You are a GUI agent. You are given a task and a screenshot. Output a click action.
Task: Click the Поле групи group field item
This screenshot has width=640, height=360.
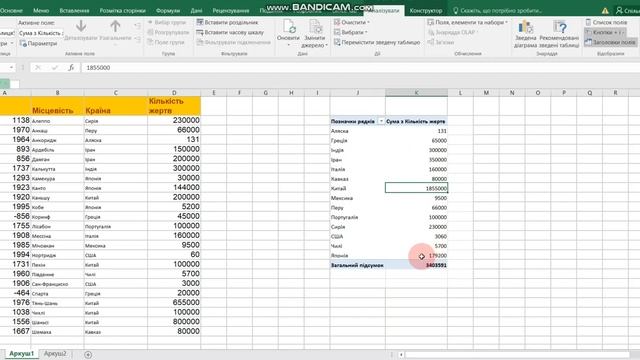click(166, 42)
